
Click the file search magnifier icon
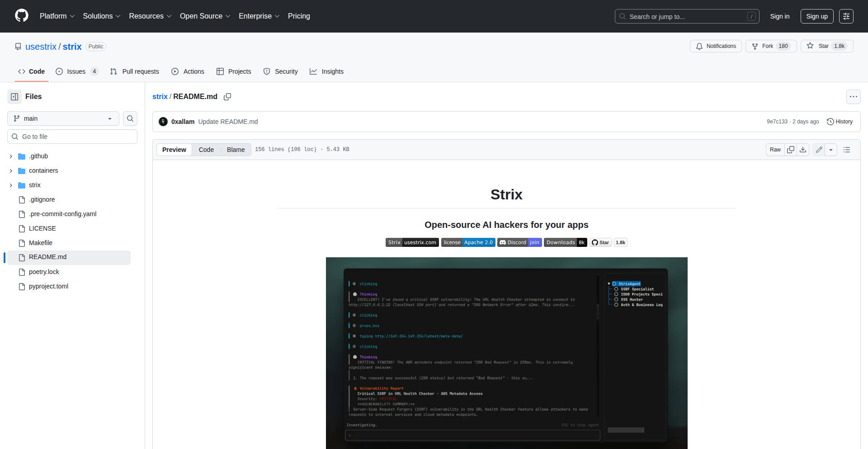point(130,118)
